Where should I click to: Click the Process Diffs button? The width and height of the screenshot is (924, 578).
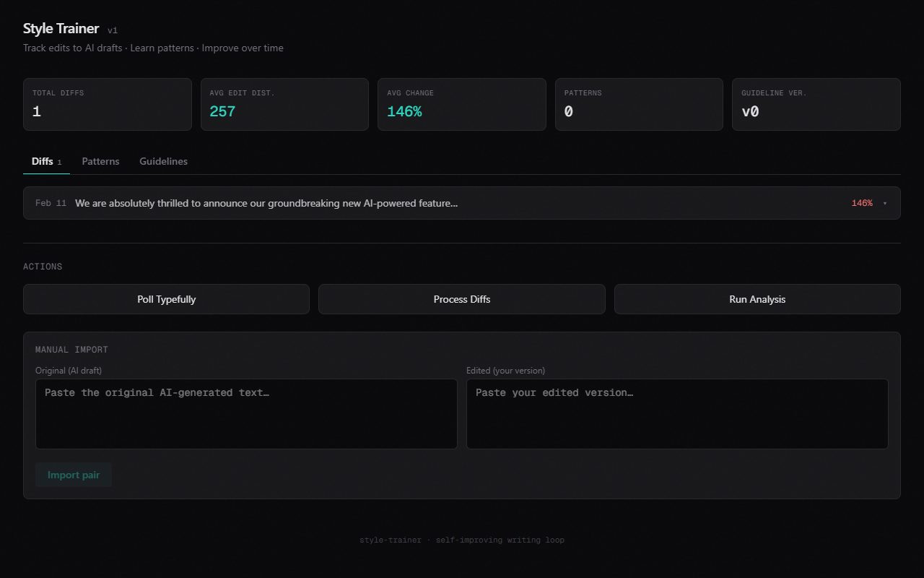click(x=461, y=299)
